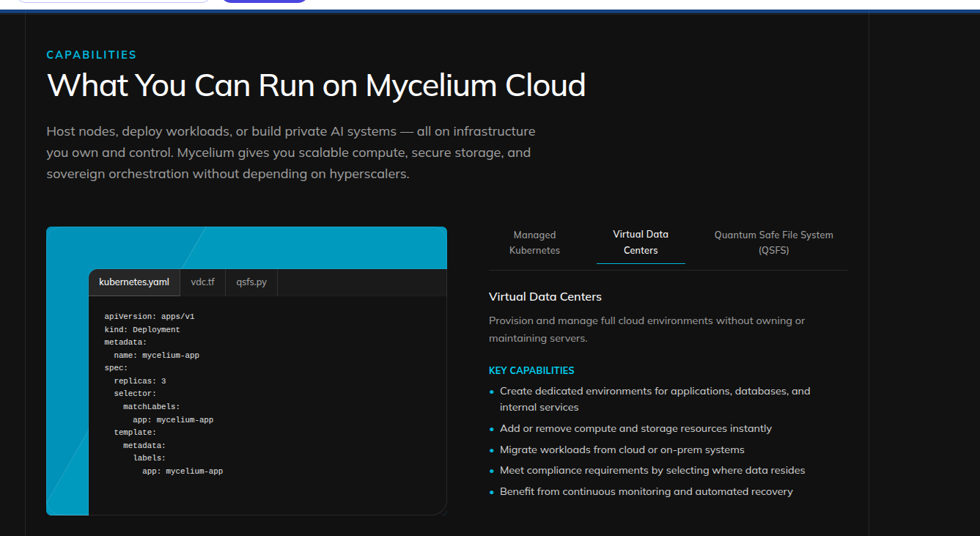Click the bullet beside "Migrate workloads from cloud"
Screen dimensions: 980x536
pos(492,450)
